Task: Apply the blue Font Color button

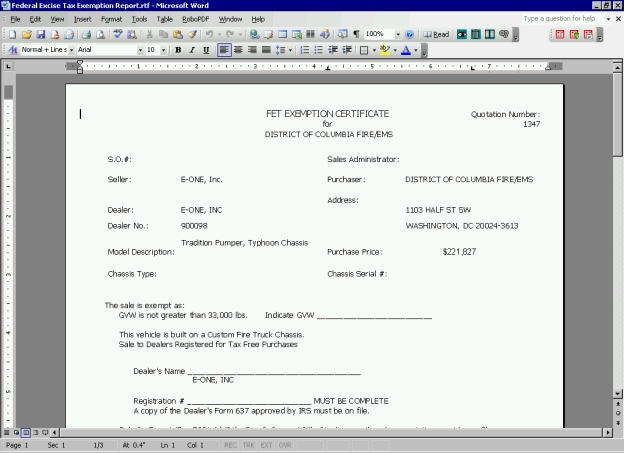Action: (x=406, y=50)
